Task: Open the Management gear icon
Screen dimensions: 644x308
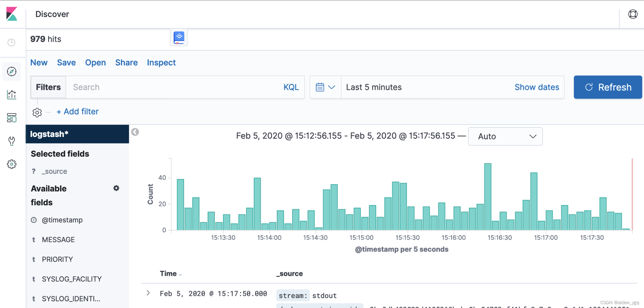Action: (12, 164)
